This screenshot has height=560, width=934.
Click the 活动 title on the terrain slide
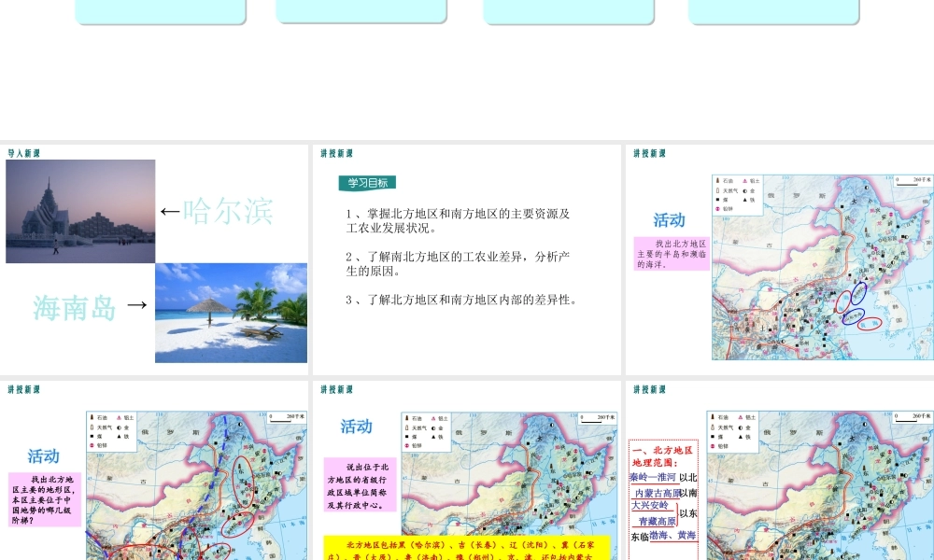pyautogui.click(x=44, y=456)
